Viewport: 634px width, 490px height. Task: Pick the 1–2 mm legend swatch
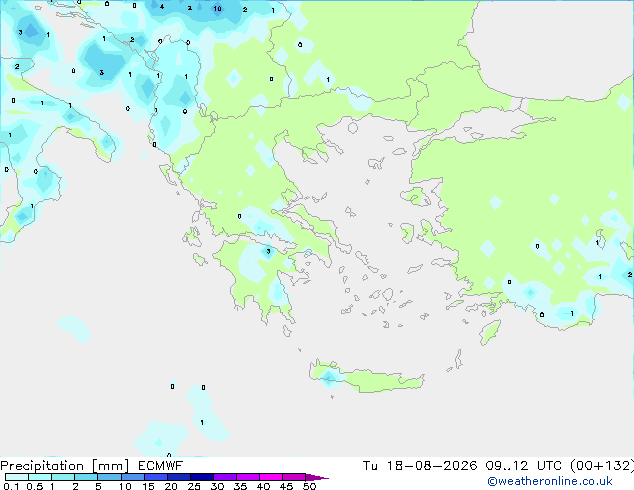tap(63, 477)
